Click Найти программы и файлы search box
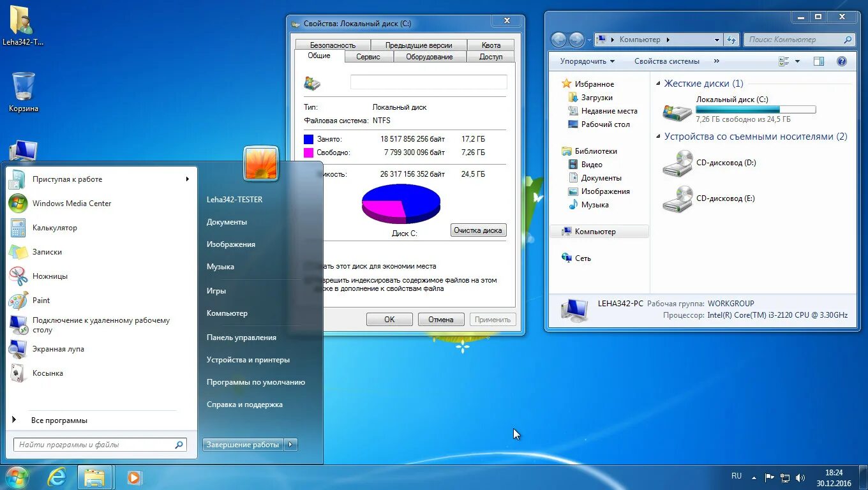Screen dimensions: 868x490 (x=100, y=445)
